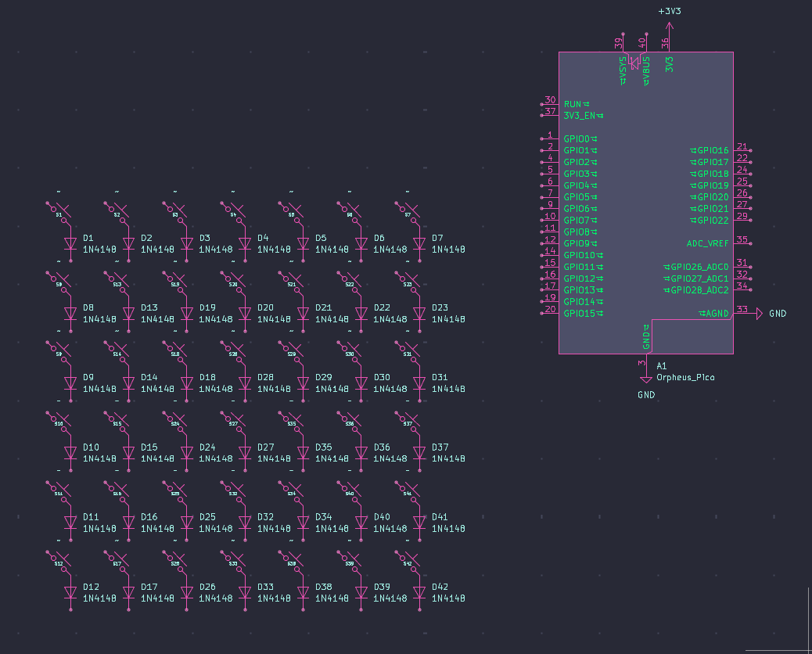
Task: Select GND power symbol below pin 3
Action: pyautogui.click(x=646, y=379)
